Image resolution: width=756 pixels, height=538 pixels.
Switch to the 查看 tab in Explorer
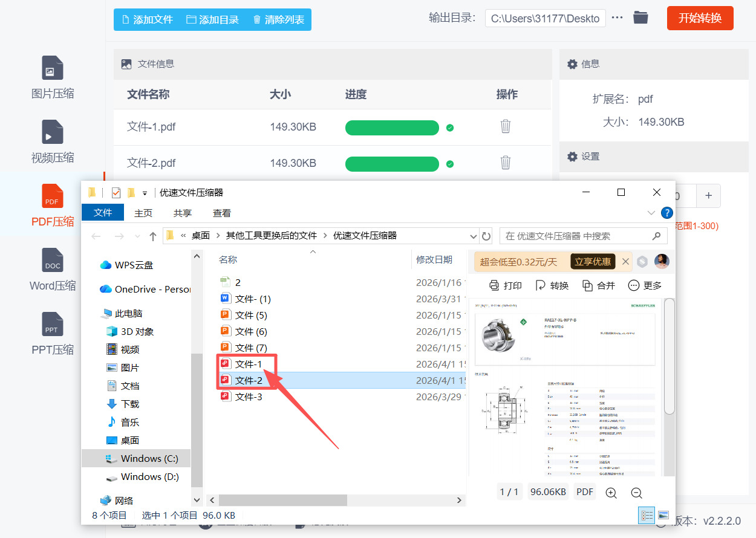tap(222, 213)
